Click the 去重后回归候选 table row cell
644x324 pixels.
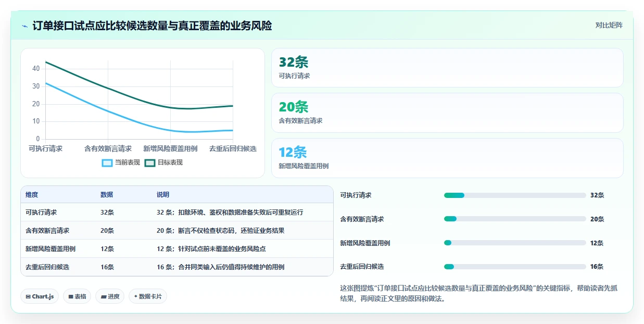click(x=47, y=267)
